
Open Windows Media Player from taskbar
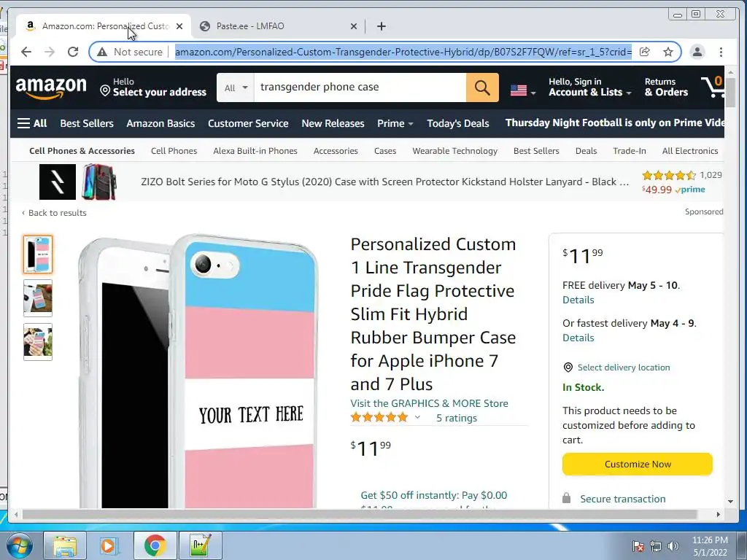108,545
